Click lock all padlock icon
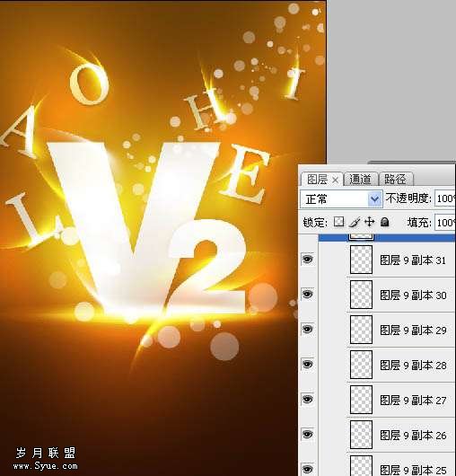The height and width of the screenshot is (476, 456). click(x=385, y=222)
